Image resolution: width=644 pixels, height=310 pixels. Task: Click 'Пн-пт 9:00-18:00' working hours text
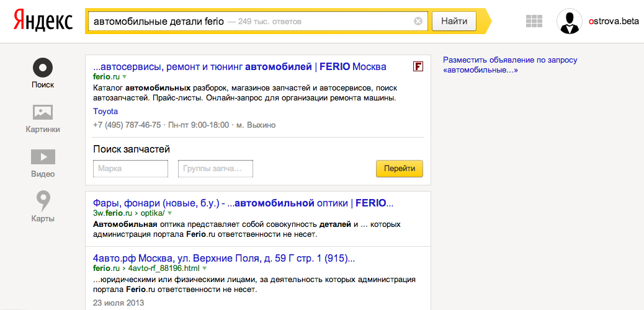click(x=199, y=125)
